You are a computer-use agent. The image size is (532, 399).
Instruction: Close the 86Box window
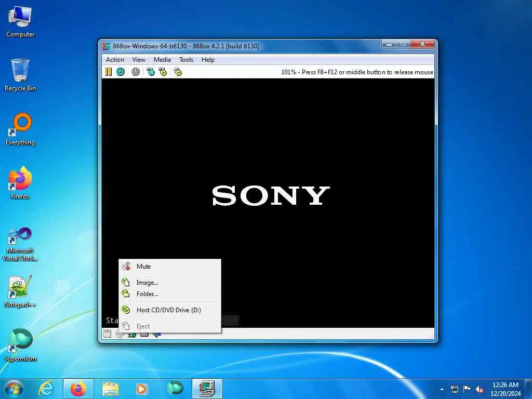pos(422,44)
